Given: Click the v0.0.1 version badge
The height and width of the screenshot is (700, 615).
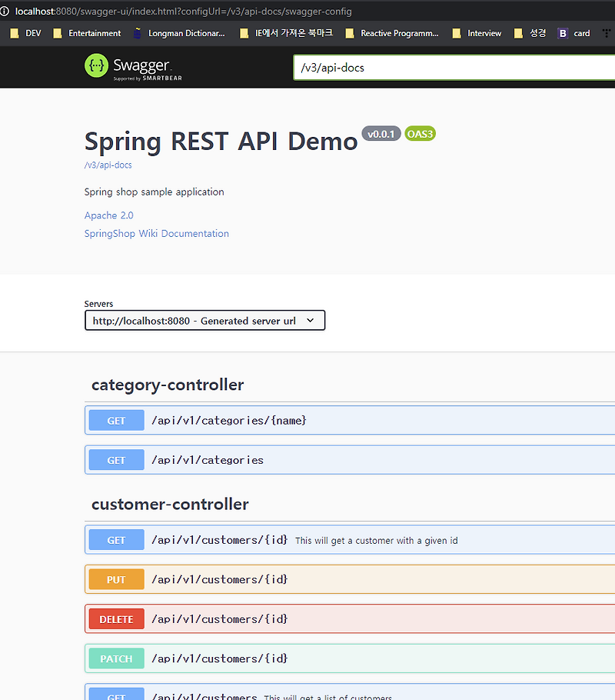Looking at the screenshot, I should (x=381, y=133).
